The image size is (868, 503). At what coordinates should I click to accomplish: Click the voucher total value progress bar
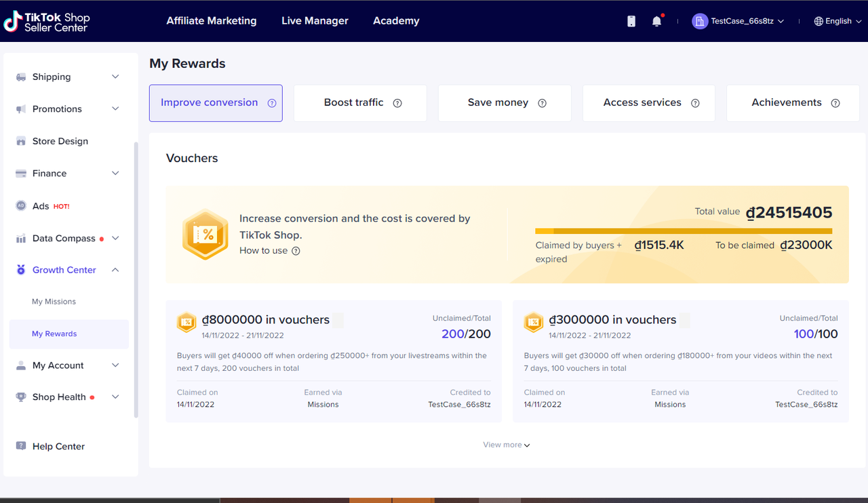[684, 231]
